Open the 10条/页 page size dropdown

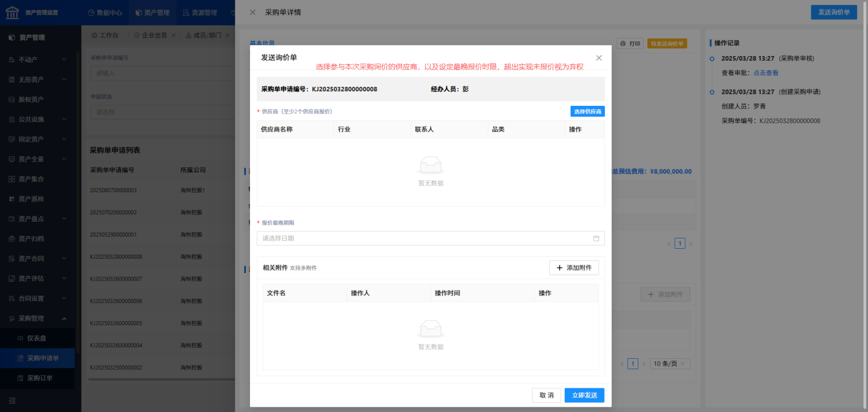[x=670, y=363]
